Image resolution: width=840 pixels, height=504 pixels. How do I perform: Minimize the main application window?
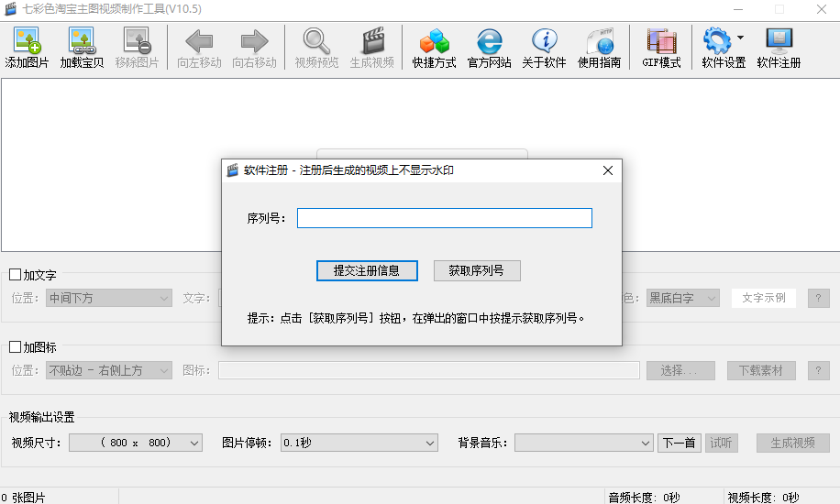[x=738, y=9]
